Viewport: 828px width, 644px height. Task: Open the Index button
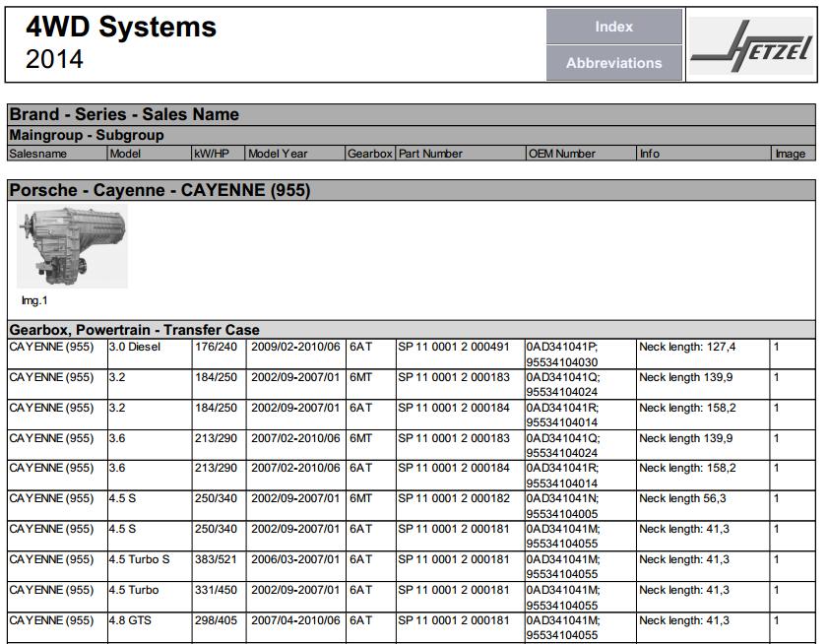614,27
